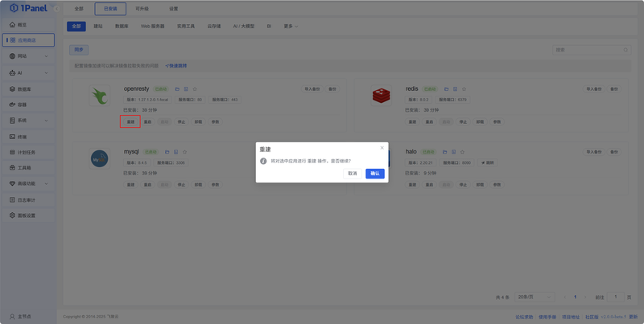The image size is (644, 324).
Task: Collapse the sidebar using the arrow icon
Action: (x=56, y=9)
